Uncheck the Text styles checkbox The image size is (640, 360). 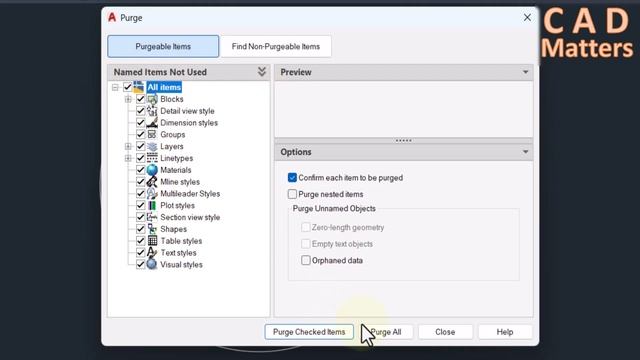tap(140, 253)
